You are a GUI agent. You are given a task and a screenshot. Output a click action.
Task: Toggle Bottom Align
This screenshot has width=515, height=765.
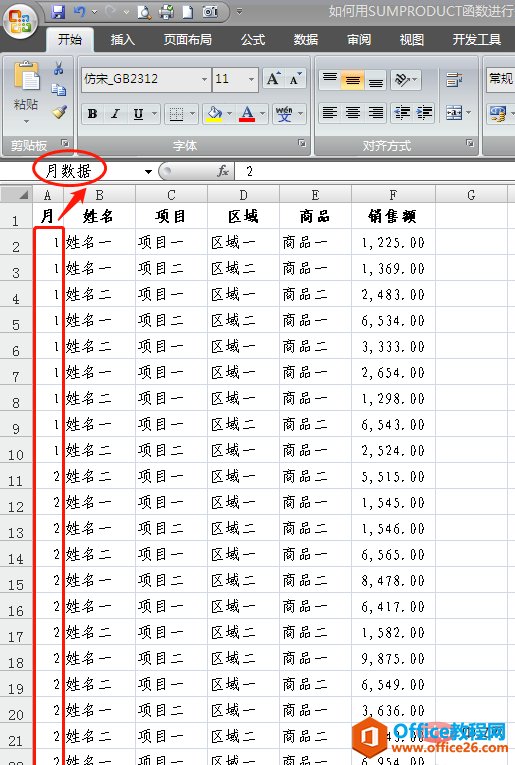376,80
